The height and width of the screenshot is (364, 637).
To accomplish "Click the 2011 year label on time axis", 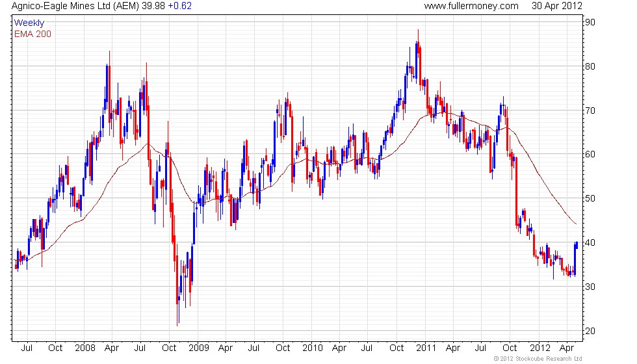I will (426, 348).
